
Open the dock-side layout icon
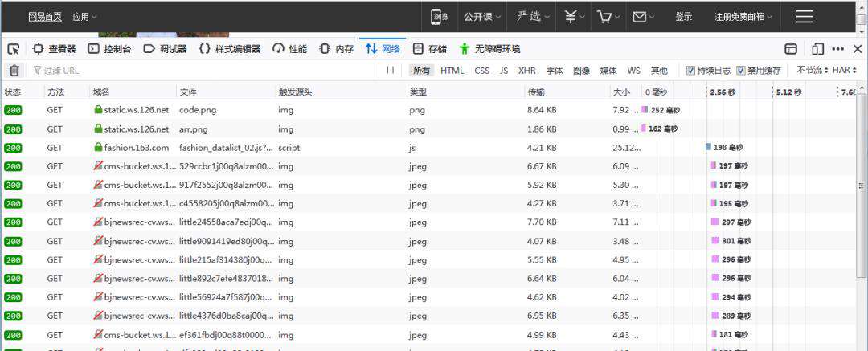(x=791, y=49)
